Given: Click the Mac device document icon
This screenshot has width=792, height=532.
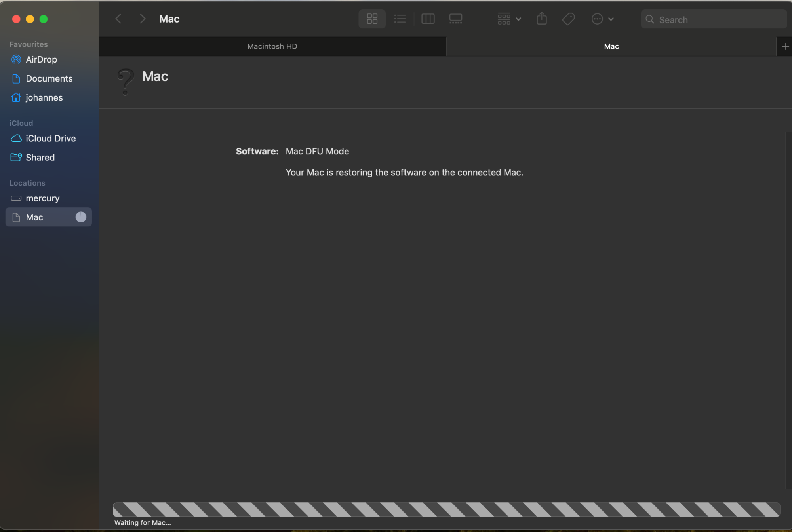Looking at the screenshot, I should (x=16, y=217).
